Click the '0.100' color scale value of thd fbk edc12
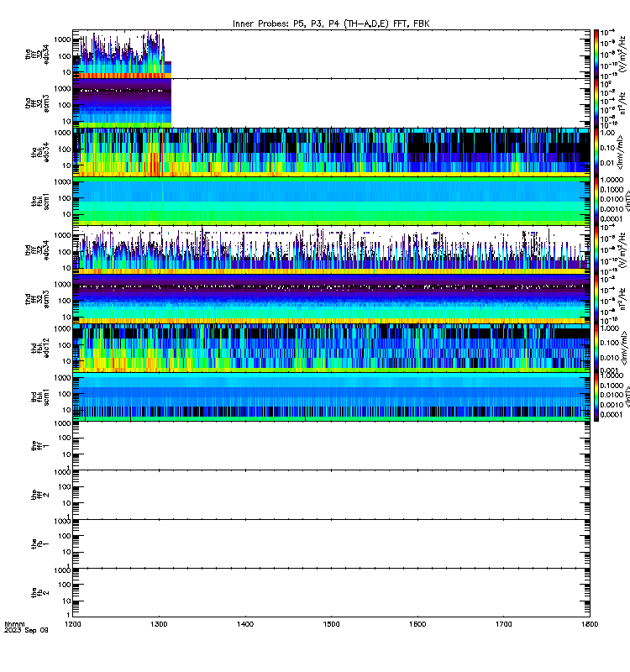Image resolution: width=630 pixels, height=672 pixels. point(610,343)
